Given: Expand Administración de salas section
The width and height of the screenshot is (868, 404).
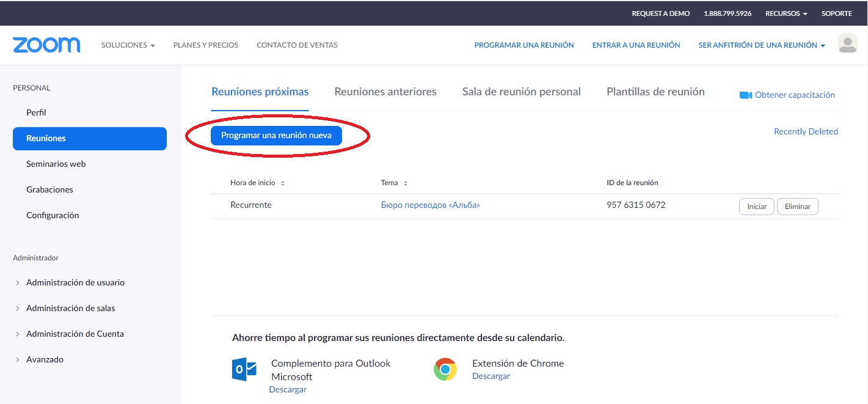Looking at the screenshot, I should [70, 308].
